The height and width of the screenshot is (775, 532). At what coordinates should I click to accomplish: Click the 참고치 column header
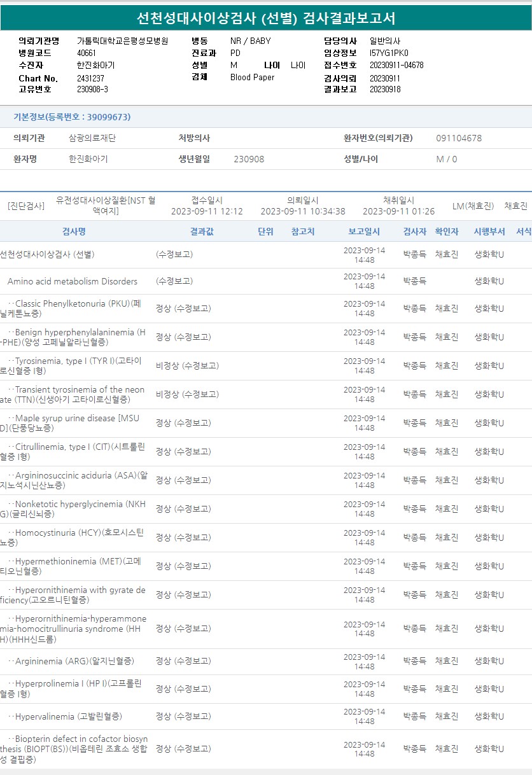coord(303,232)
